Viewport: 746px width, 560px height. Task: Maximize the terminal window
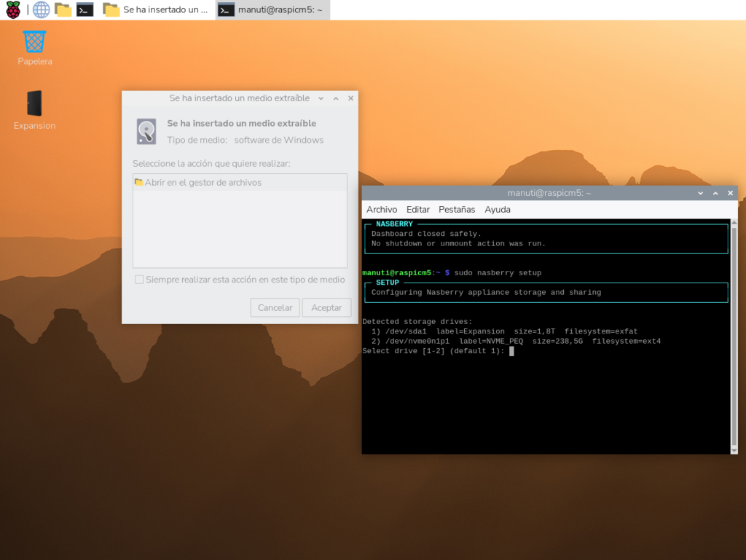point(715,193)
